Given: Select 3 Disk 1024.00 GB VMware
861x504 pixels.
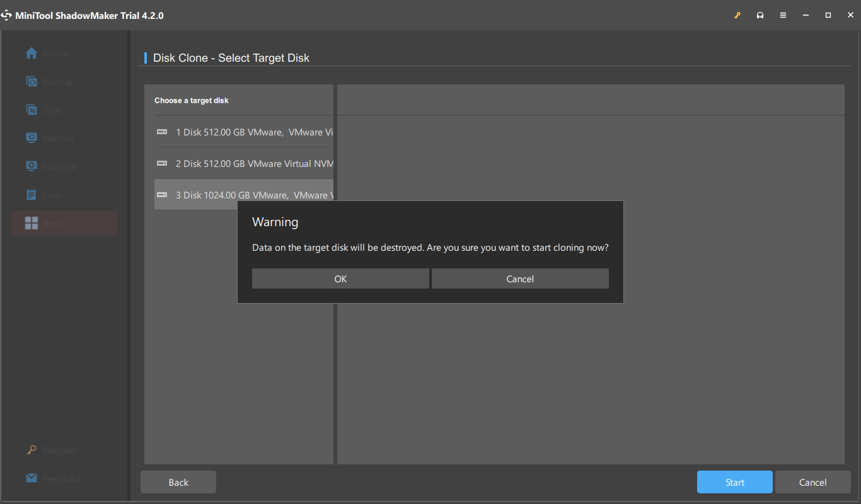Looking at the screenshot, I should tap(244, 195).
